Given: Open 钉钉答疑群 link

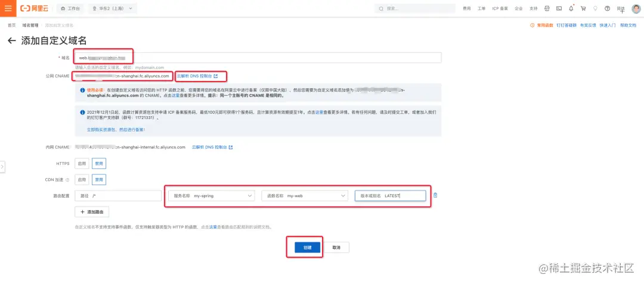Looking at the screenshot, I should [x=567, y=26].
